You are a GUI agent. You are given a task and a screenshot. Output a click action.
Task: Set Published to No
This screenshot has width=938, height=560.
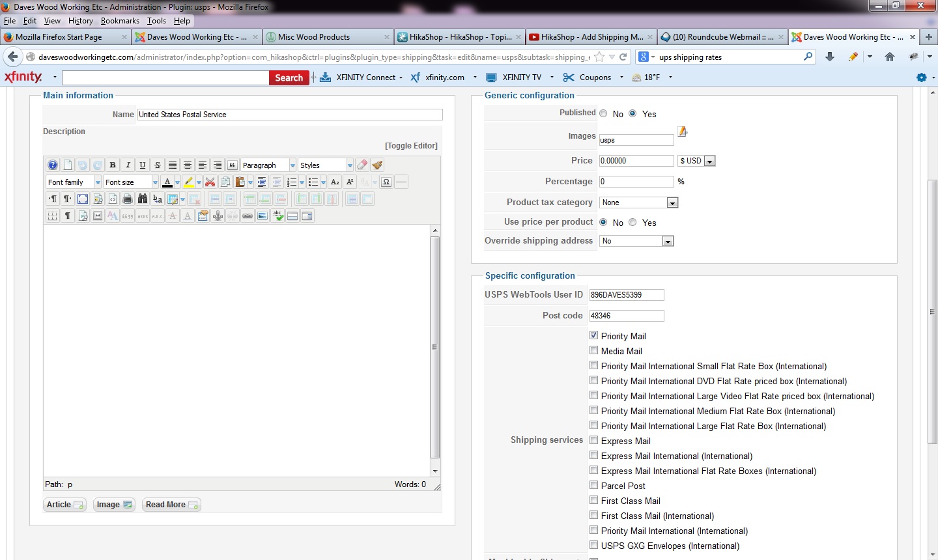[603, 113]
